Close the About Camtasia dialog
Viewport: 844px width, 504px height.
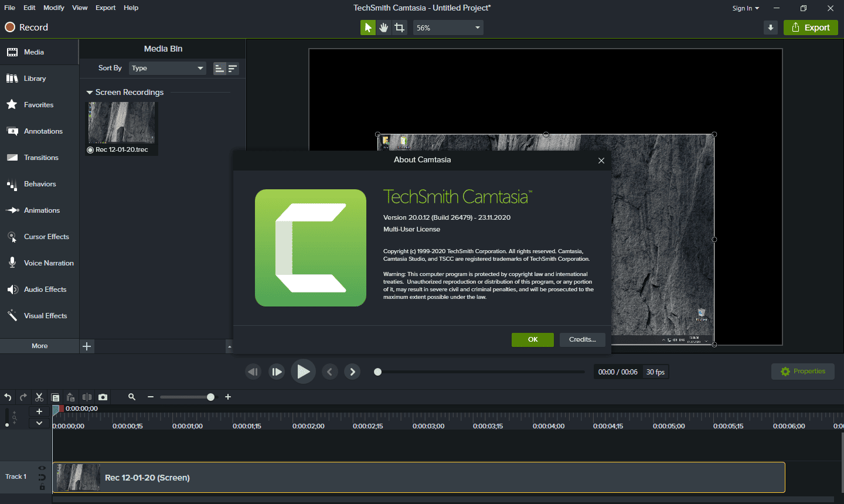601,161
